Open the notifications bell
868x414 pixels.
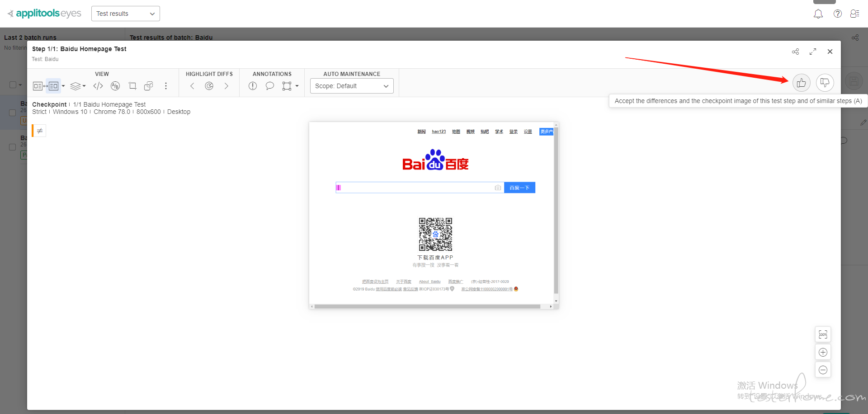click(818, 14)
